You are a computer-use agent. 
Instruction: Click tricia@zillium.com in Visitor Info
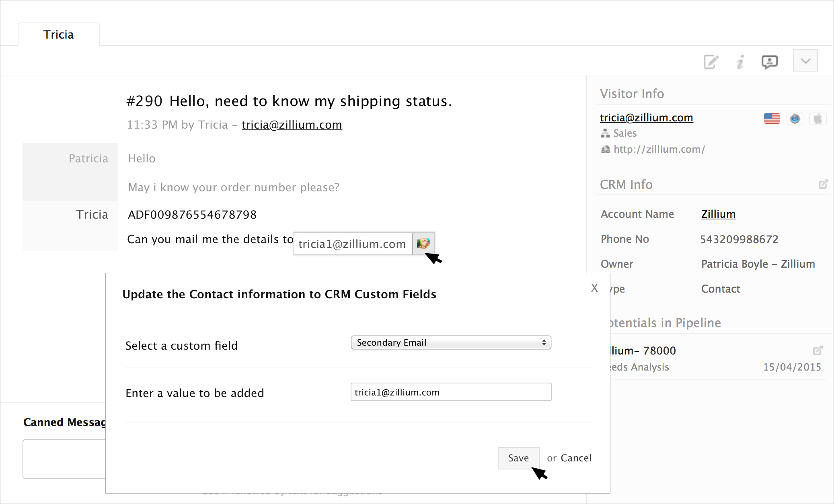coord(646,117)
